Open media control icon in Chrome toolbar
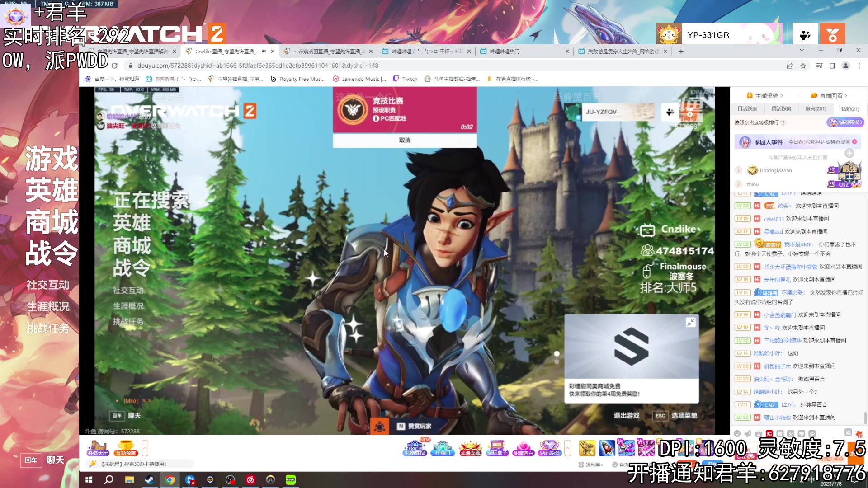Viewport: 868px width, 488px height. (x=819, y=66)
